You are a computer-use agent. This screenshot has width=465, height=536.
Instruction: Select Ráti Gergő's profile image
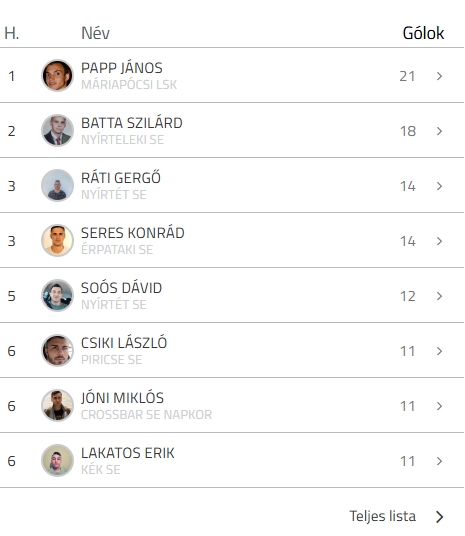pos(57,186)
